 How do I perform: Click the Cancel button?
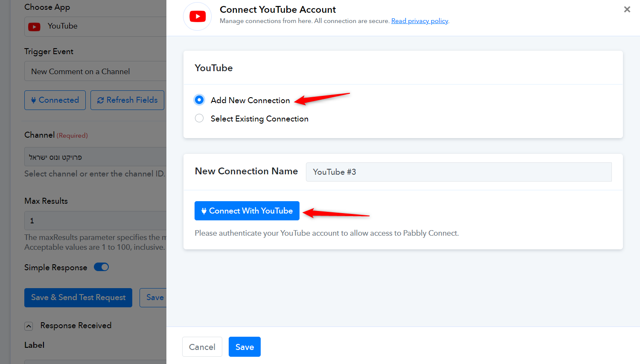click(x=202, y=347)
